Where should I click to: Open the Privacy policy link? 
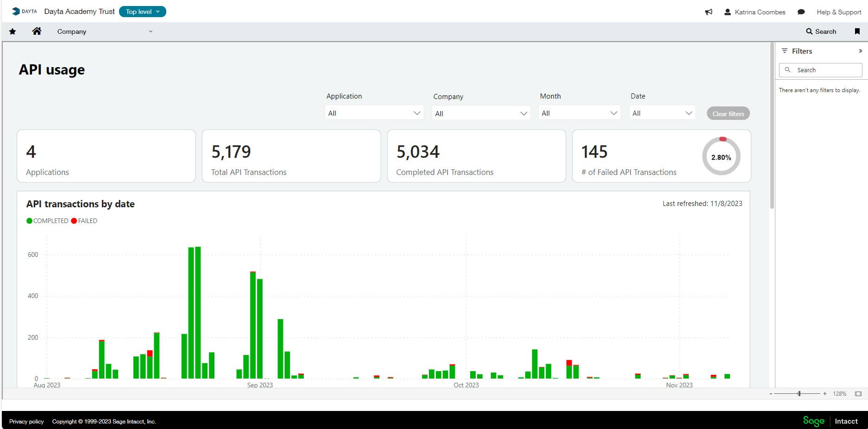pyautogui.click(x=26, y=422)
